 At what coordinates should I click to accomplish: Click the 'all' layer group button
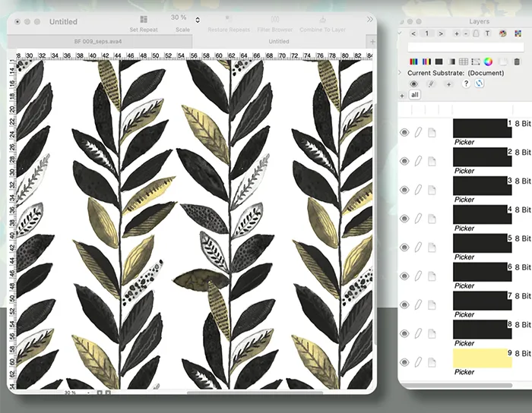pos(415,95)
